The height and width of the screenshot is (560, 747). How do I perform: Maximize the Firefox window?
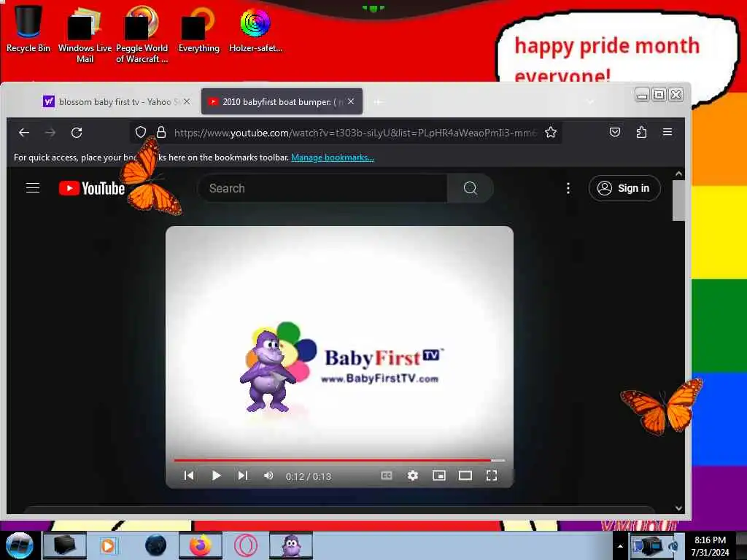(659, 95)
